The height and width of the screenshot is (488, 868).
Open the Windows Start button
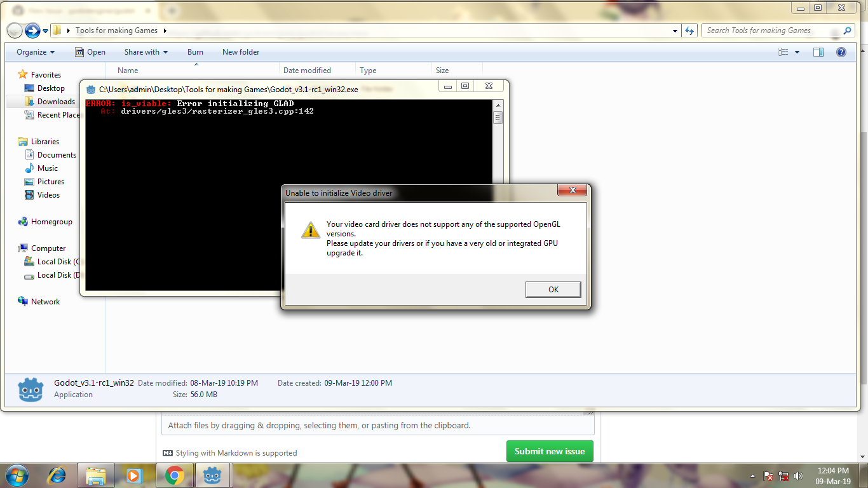[16, 475]
